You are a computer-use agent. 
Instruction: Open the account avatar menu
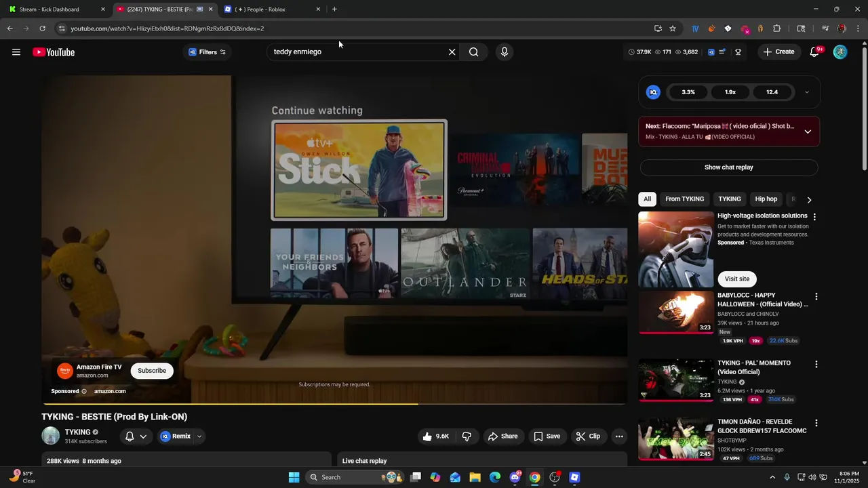pos(840,52)
